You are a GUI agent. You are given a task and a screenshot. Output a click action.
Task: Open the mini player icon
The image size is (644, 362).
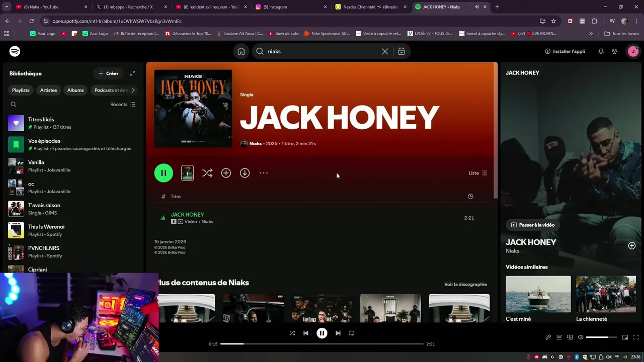[x=625, y=337]
